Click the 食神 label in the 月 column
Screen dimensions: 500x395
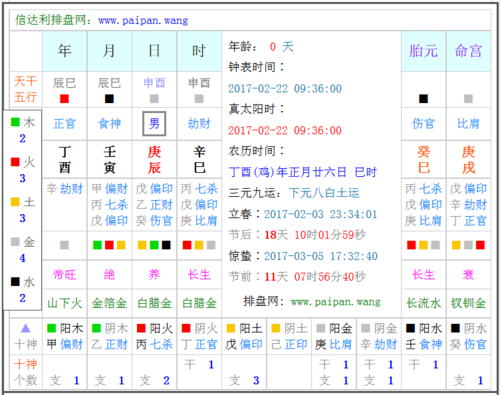pos(109,124)
